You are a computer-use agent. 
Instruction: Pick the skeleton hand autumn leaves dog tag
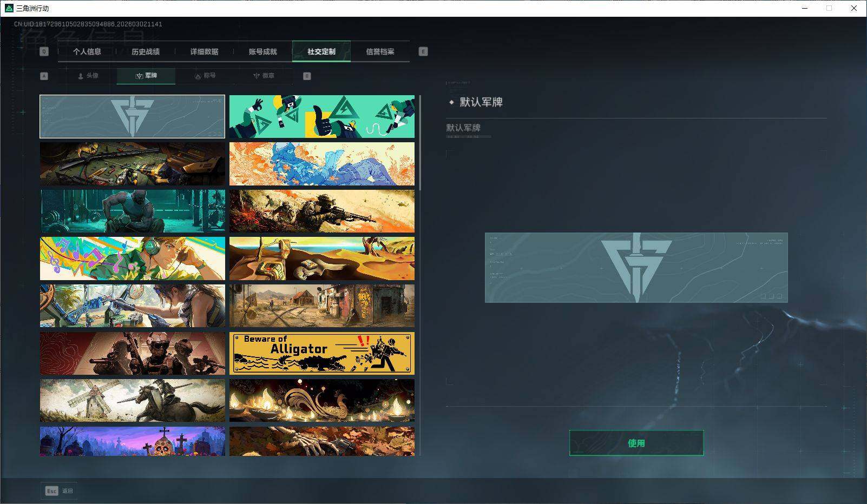point(322,441)
